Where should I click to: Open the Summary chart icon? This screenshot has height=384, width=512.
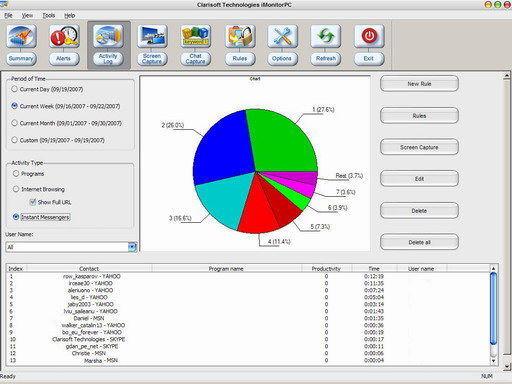tap(21, 36)
